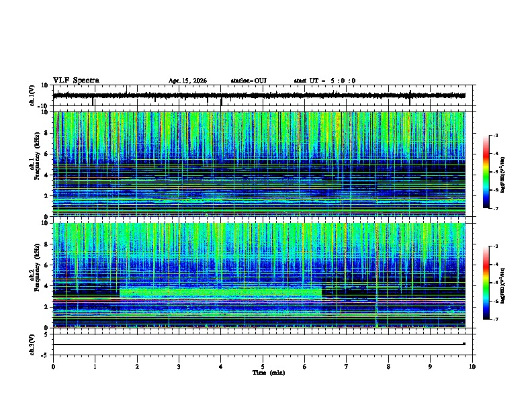
Task: Click the ch.1 spectrogram color bar
Action: (x=486, y=172)
